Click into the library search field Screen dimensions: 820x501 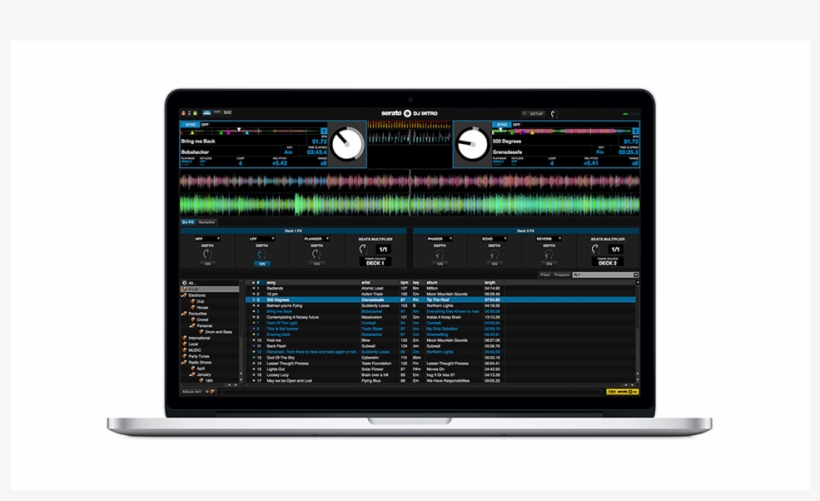pos(603,275)
